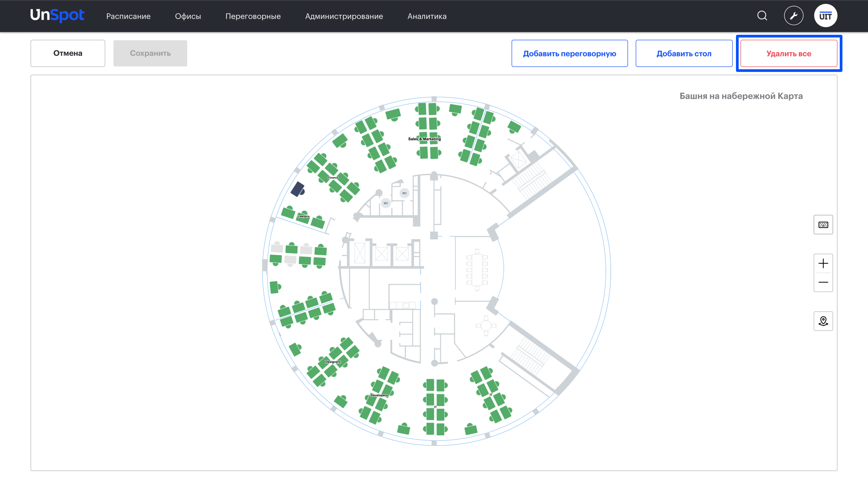This screenshot has width=868, height=488.
Task: Open Офисы menu item
Action: point(188,16)
